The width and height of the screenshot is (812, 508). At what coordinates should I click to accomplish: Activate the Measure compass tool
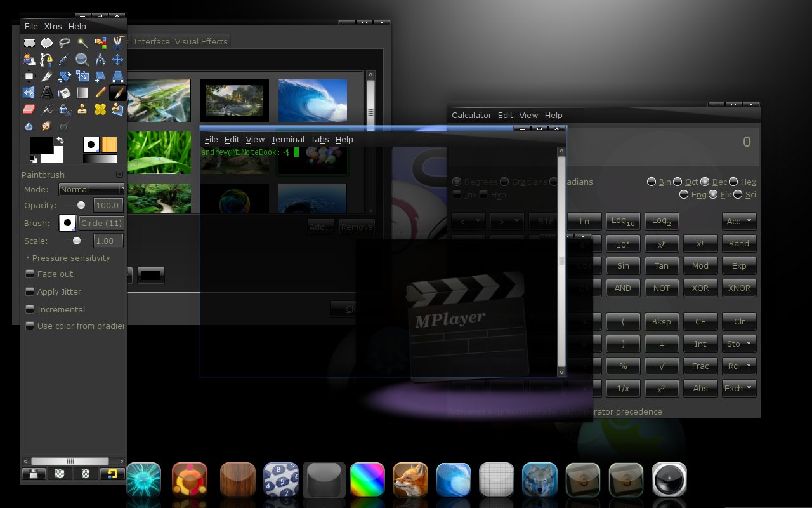click(x=100, y=60)
